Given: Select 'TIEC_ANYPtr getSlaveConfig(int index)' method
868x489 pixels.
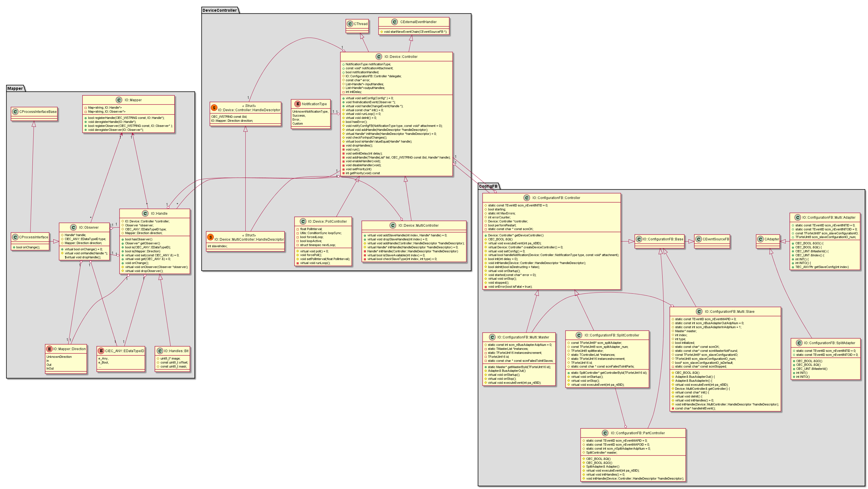Looking at the screenshot, I should coord(822,267).
